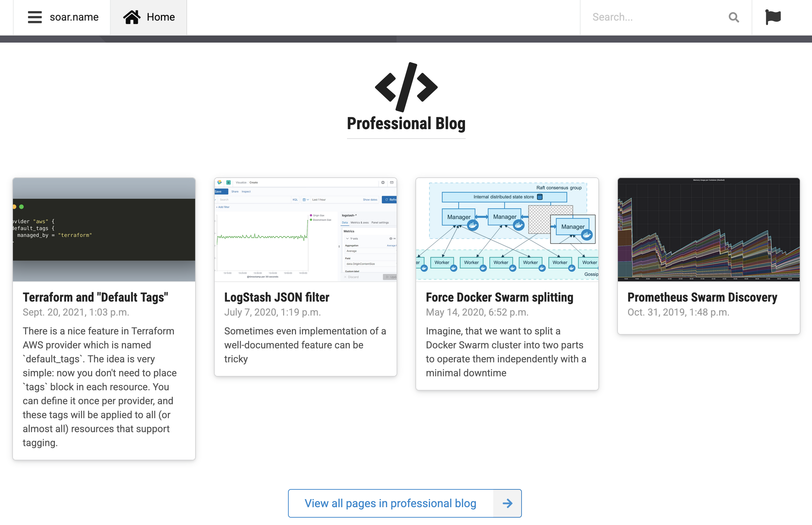Open the LogStash JSON filter post title
Screen dimensions: 812x525
(276, 297)
